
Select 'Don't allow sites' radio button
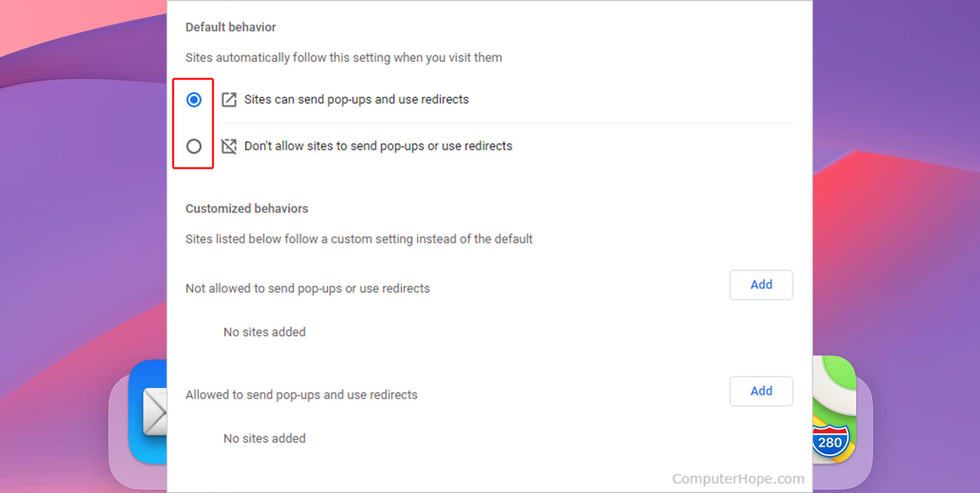[194, 146]
